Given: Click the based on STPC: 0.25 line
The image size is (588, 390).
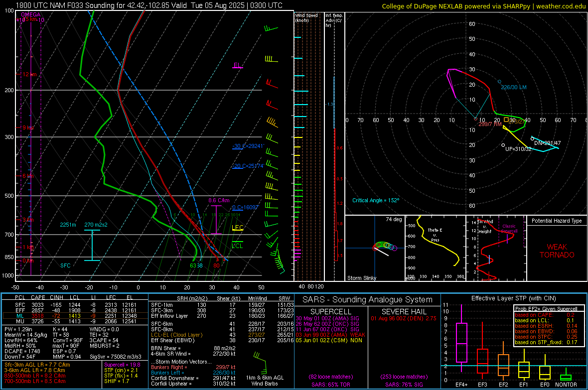Looking at the screenshot, I should (x=546, y=337).
